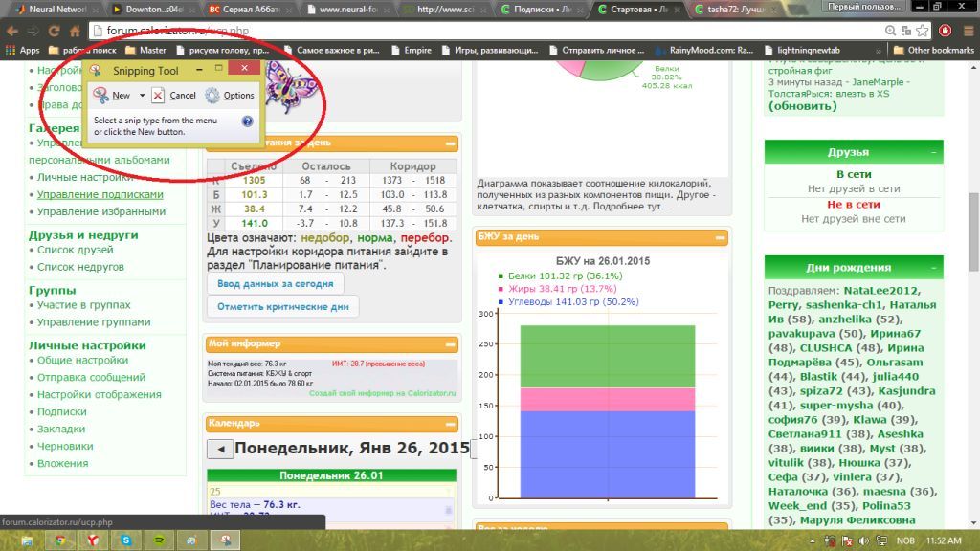Open the Apps shortcut in the bookmarks bar

[x=23, y=50]
